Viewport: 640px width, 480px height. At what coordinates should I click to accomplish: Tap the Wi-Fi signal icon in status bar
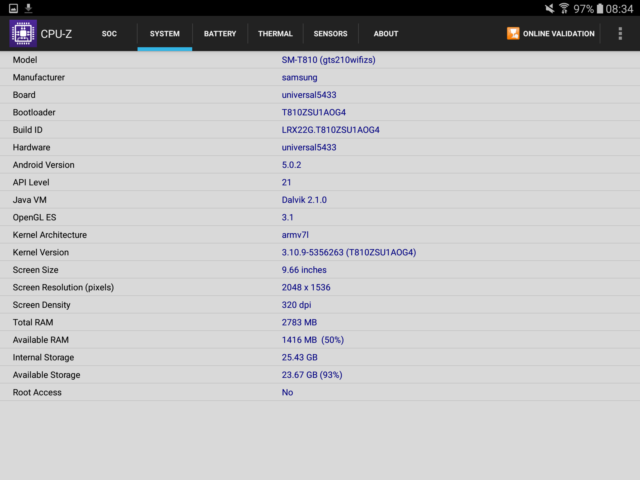tap(564, 8)
